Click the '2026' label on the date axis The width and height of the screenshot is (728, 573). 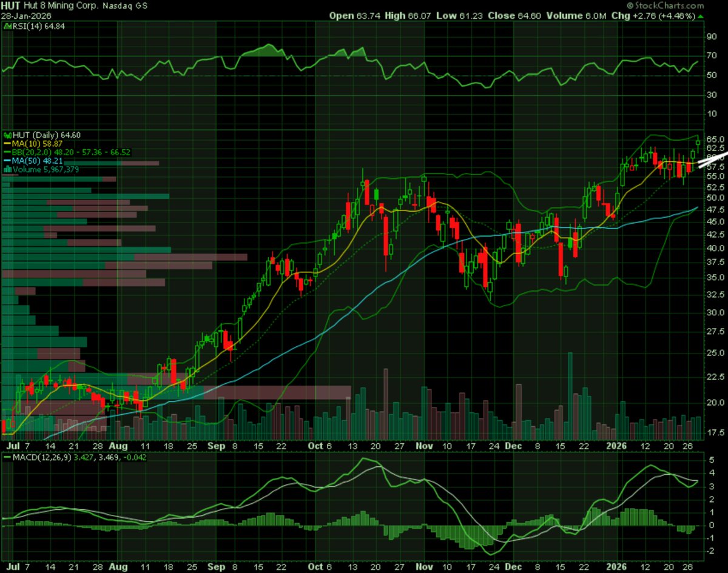pyautogui.click(x=617, y=446)
